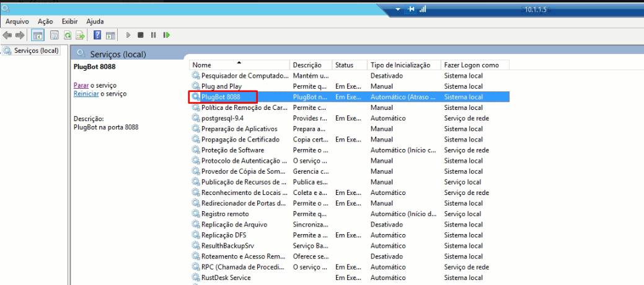
Task: Refresh the services list with toolbar icon
Action: (68, 35)
